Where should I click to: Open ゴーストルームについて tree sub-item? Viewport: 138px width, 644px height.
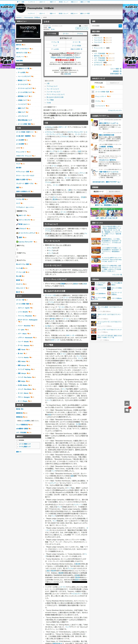(x=25, y=88)
